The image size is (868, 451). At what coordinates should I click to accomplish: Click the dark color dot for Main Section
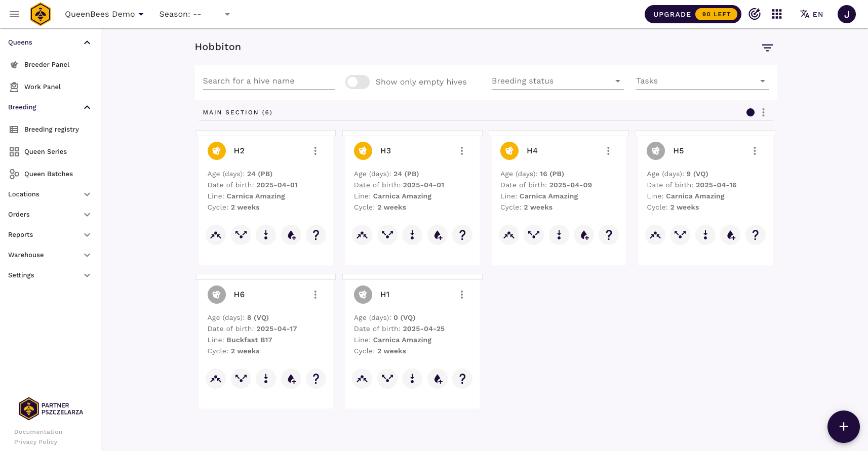(750, 112)
